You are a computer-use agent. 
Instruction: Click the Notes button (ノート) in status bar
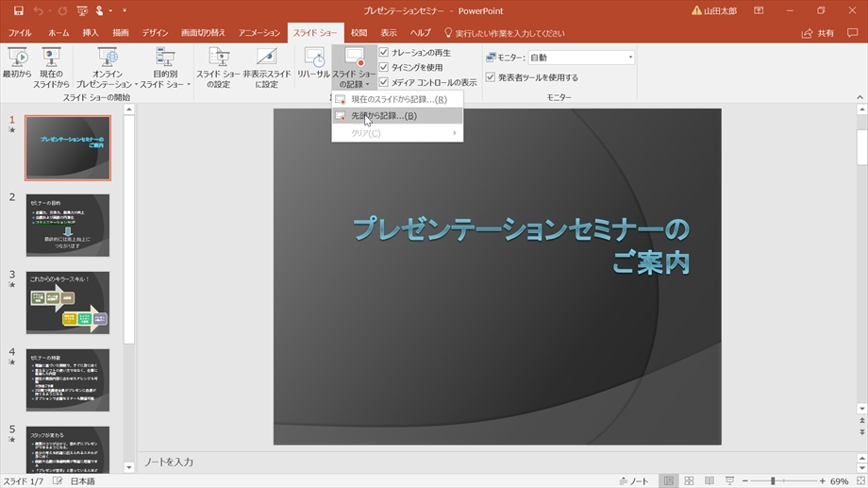click(x=634, y=480)
